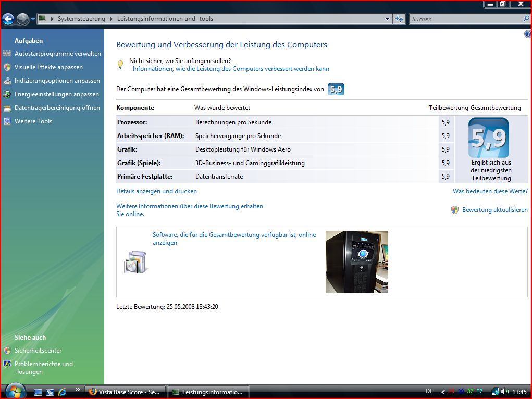Click the Datentransferrate description
The image size is (532, 399).
click(219, 177)
